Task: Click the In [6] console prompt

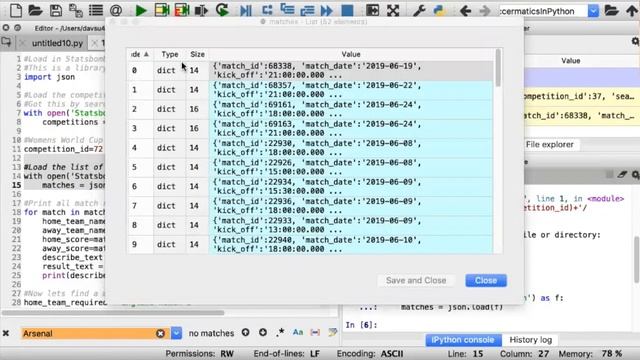Action: [x=361, y=325]
